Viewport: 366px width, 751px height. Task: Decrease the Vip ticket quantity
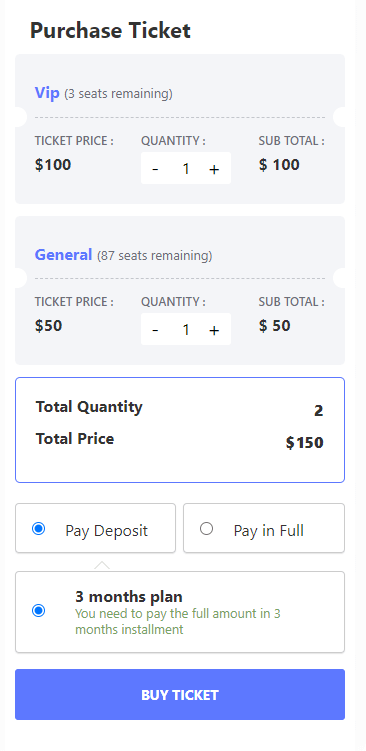pos(155,169)
